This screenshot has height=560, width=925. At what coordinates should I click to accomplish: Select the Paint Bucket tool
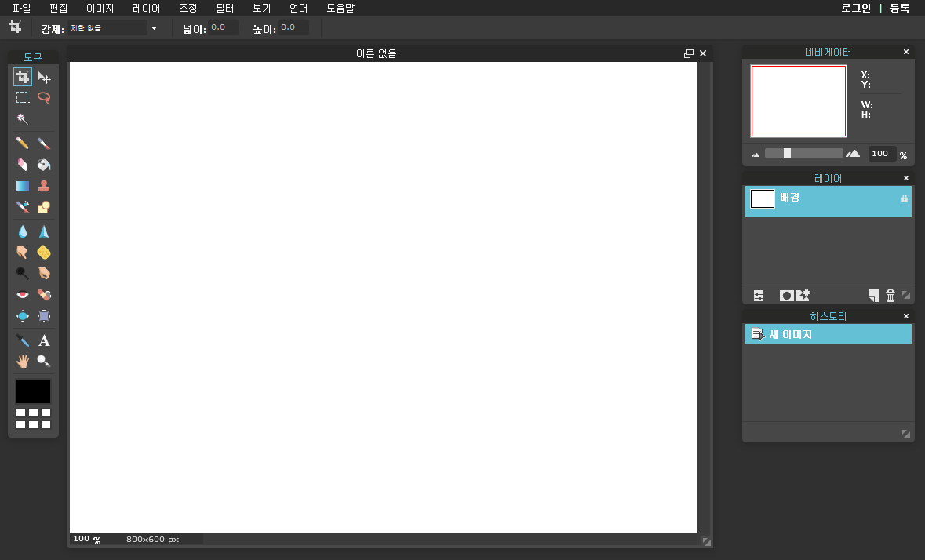pos(44,165)
